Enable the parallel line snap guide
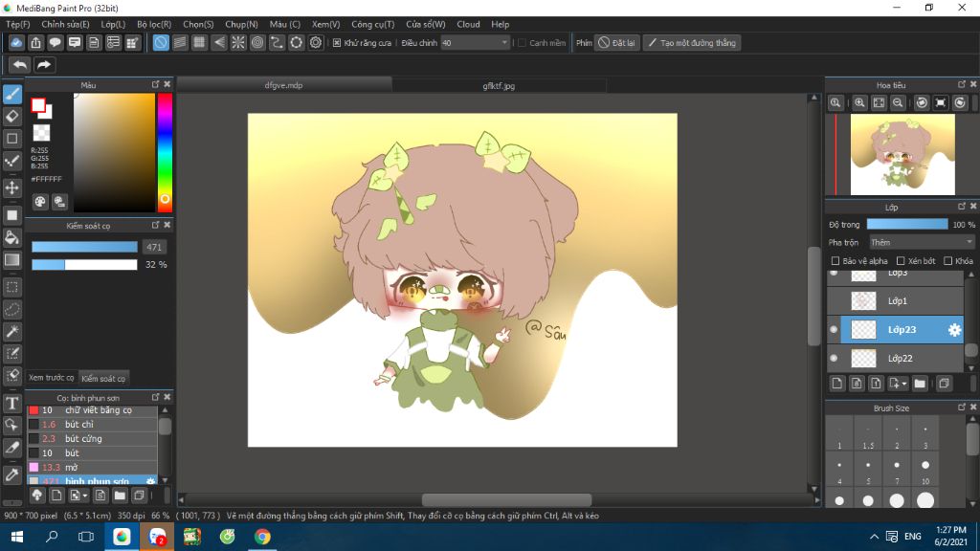Viewport: 980px width, 551px height. coord(180,42)
